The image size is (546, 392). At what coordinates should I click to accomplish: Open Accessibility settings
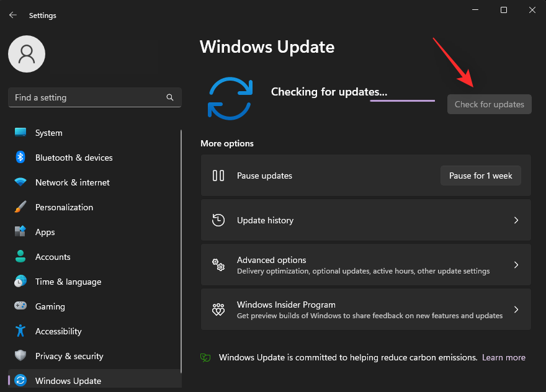click(95, 331)
